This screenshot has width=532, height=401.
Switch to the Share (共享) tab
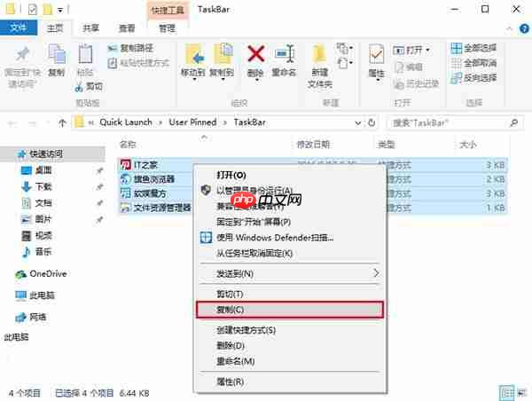pyautogui.click(x=91, y=28)
